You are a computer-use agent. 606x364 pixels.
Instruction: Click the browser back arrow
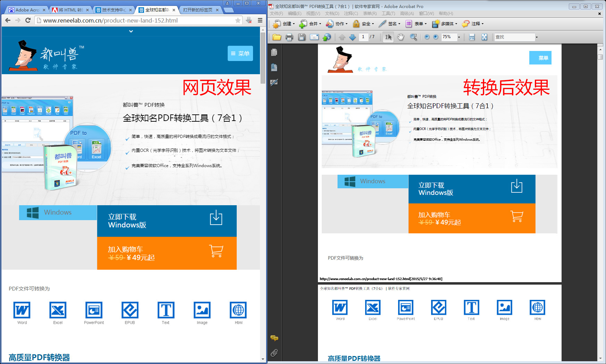pyautogui.click(x=8, y=20)
